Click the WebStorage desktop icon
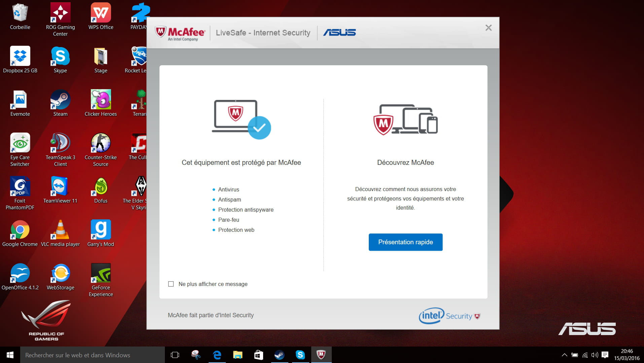The height and width of the screenshot is (363, 644). click(61, 277)
